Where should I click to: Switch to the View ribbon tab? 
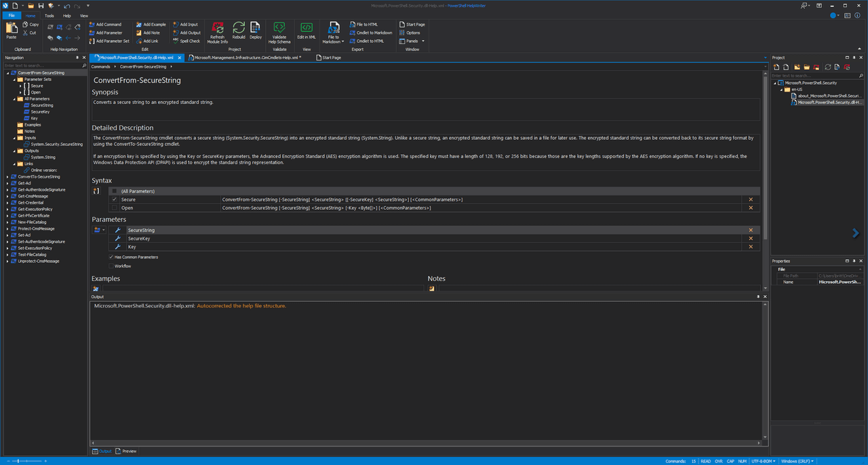pyautogui.click(x=84, y=15)
